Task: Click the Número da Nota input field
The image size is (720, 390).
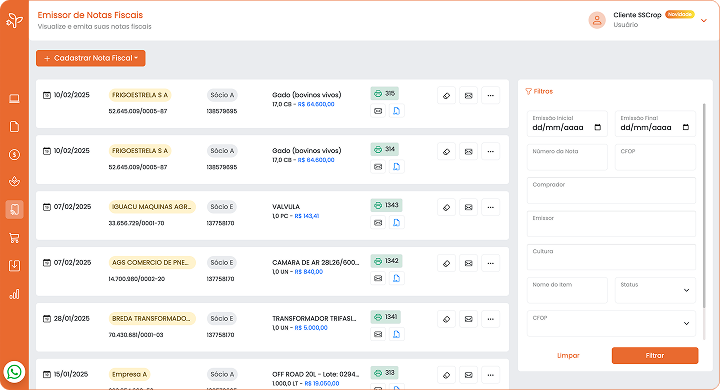Action: click(567, 157)
